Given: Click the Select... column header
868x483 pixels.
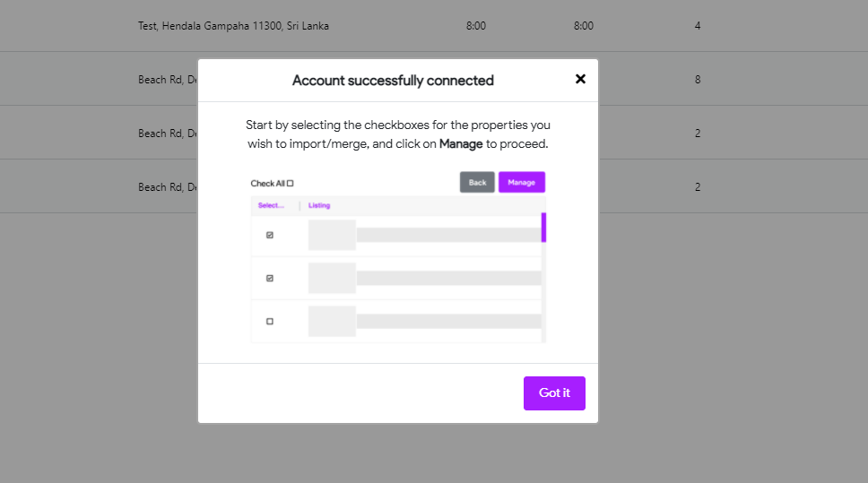Looking at the screenshot, I should (x=271, y=205).
